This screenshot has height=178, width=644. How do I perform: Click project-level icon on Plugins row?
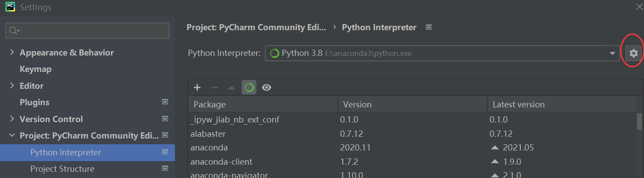coord(165,102)
